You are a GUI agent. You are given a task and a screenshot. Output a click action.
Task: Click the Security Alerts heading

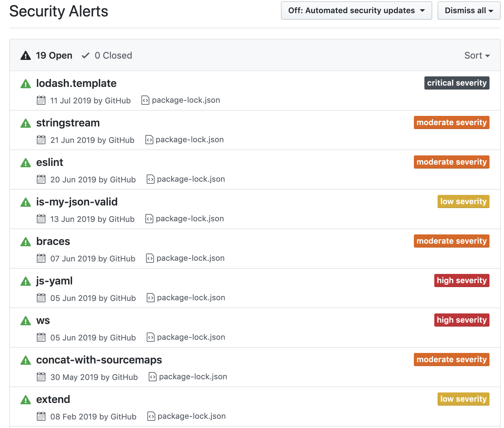(59, 11)
